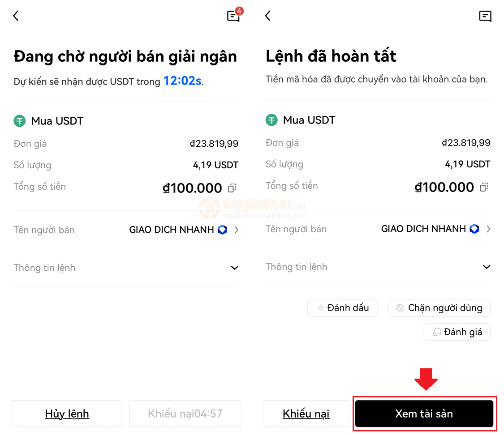Viewport: 504px width, 435px height.
Task: Cancel the order with Hủy lệnh
Action: click(67, 414)
